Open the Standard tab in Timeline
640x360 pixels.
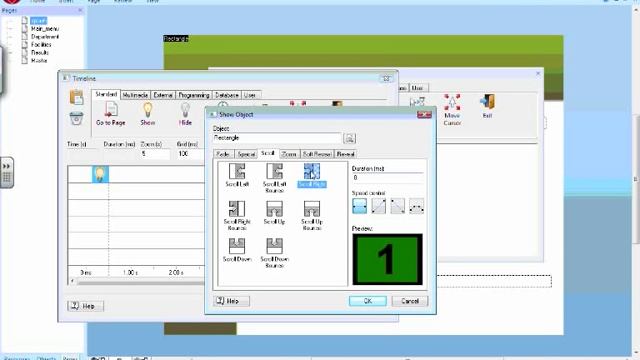(106, 94)
